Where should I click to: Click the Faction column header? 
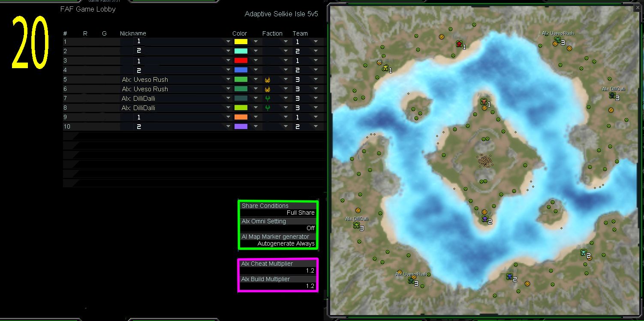272,33
